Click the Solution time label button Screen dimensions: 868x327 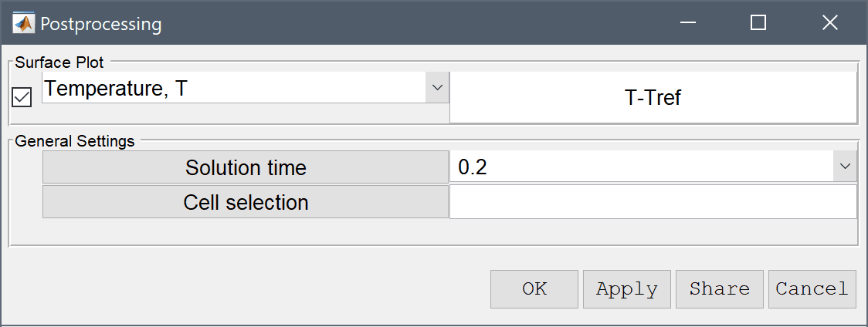coord(246,167)
